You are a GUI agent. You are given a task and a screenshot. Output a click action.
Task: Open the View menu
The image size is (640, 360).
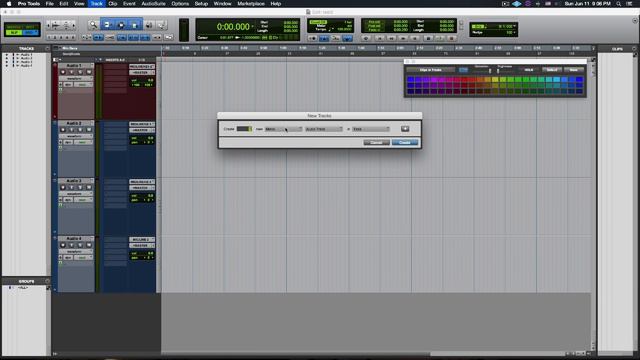click(x=79, y=4)
